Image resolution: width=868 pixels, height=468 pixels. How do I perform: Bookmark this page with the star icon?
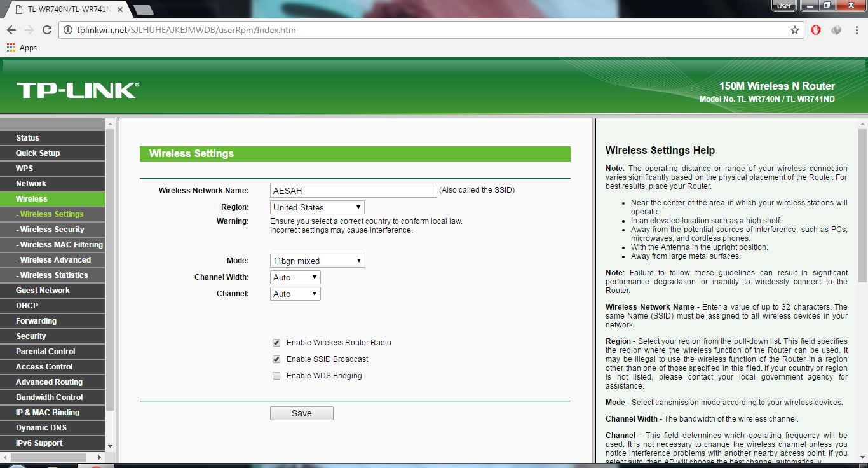tap(794, 30)
